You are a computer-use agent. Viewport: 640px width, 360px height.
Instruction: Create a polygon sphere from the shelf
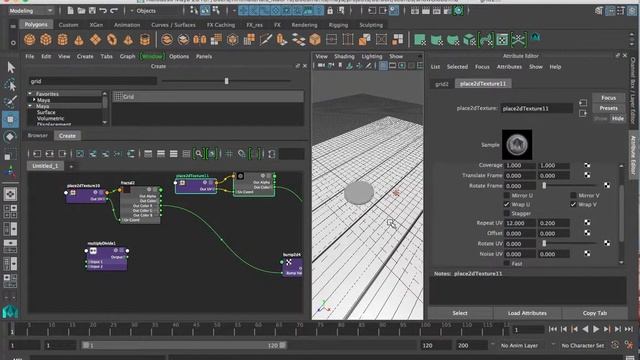coord(29,40)
